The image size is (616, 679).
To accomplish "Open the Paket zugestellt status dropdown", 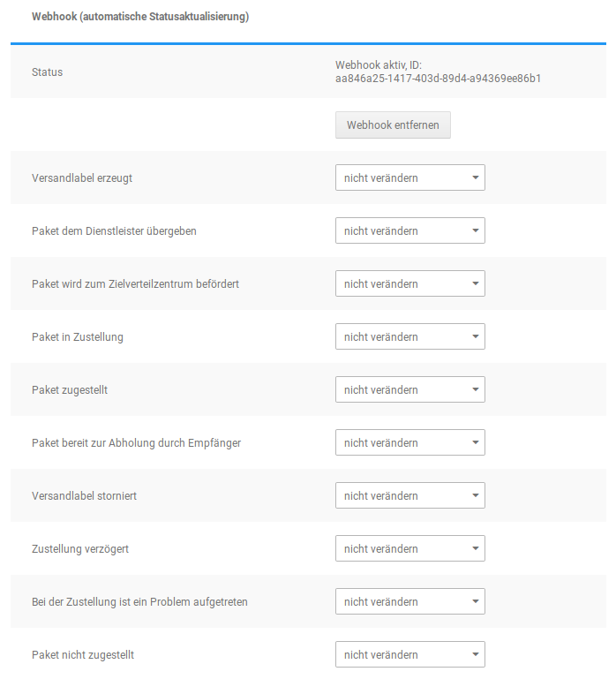I will [x=409, y=390].
